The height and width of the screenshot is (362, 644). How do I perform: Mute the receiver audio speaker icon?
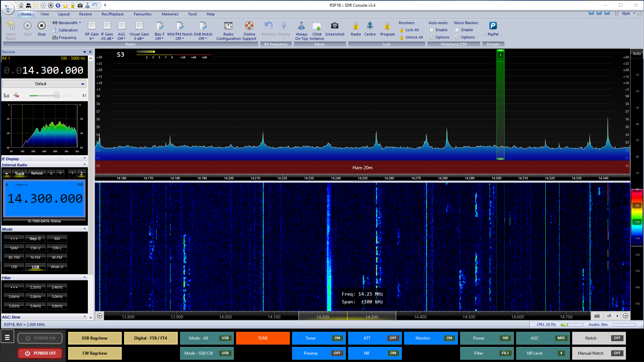pos(16,96)
